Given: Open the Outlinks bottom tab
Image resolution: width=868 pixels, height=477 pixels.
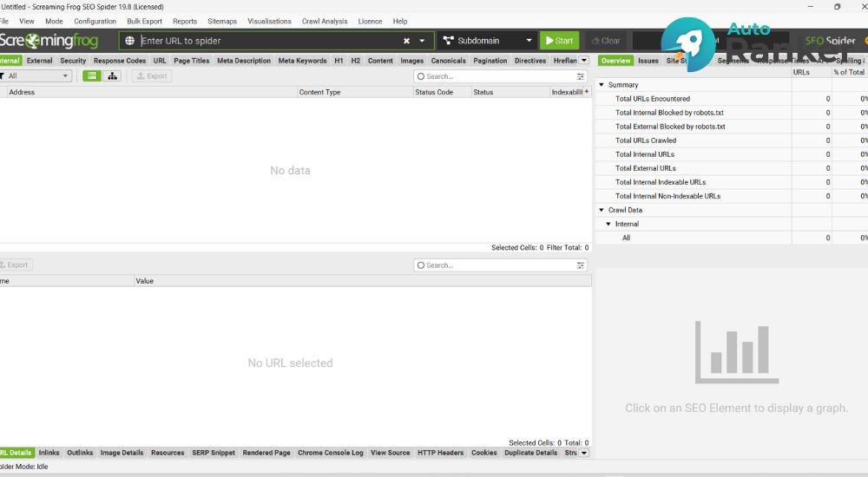Looking at the screenshot, I should point(80,453).
